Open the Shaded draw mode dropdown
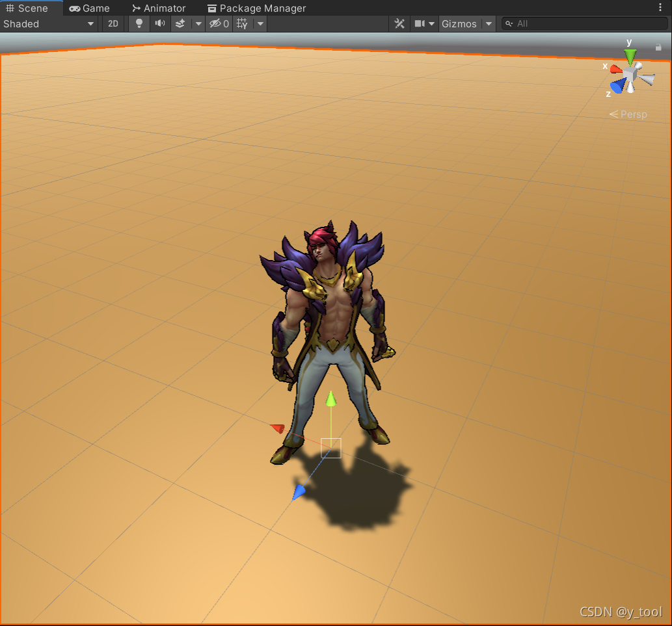Screen dimensions: 672x626 click(48, 24)
